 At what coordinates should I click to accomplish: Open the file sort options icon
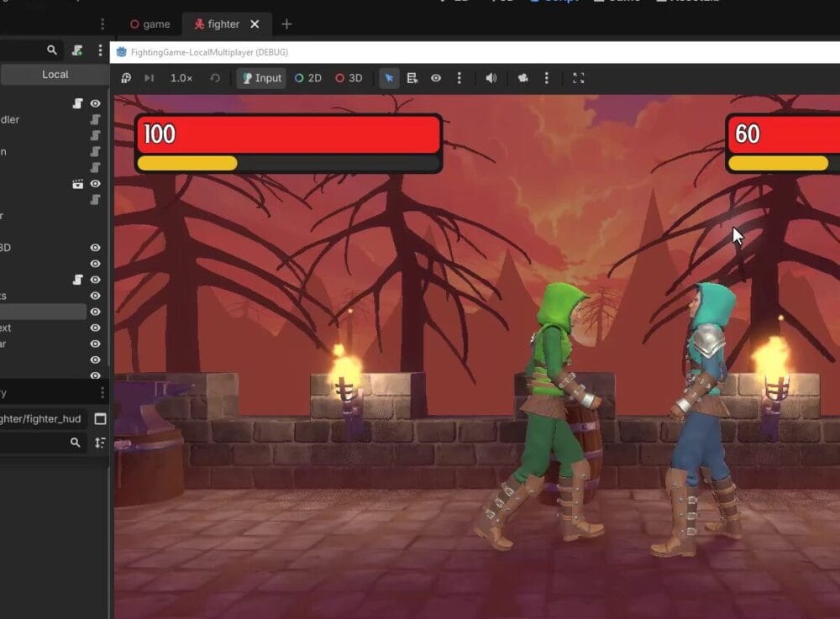pos(100,443)
